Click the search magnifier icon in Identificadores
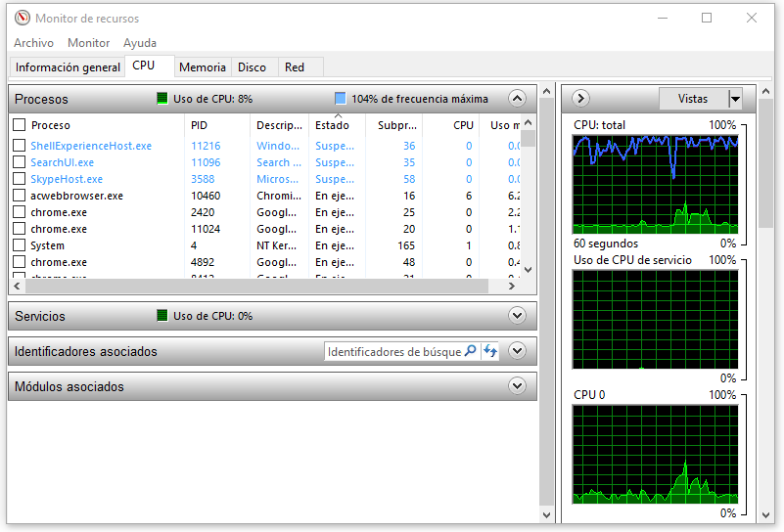The image size is (784, 532). (x=470, y=351)
